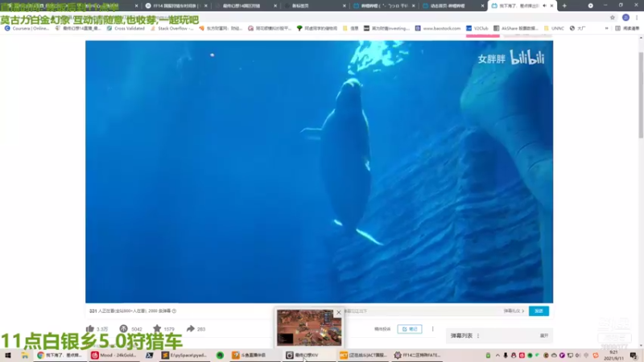This screenshot has height=362, width=644.
Task: Switch to the FF14 browser tab
Action: [x=175, y=6]
